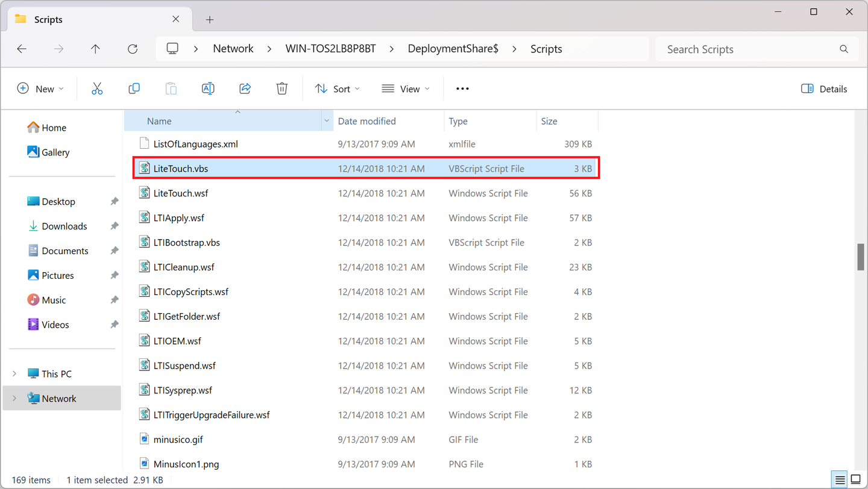This screenshot has width=868, height=489.
Task: Delete the selected LiteTouch.vbs file
Action: click(281, 89)
